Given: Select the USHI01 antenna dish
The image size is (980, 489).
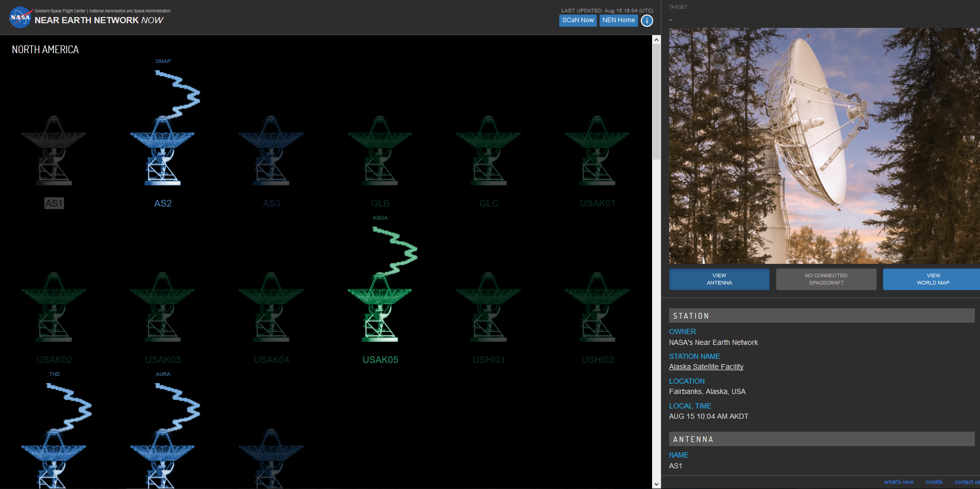Looking at the screenshot, I should [x=488, y=307].
